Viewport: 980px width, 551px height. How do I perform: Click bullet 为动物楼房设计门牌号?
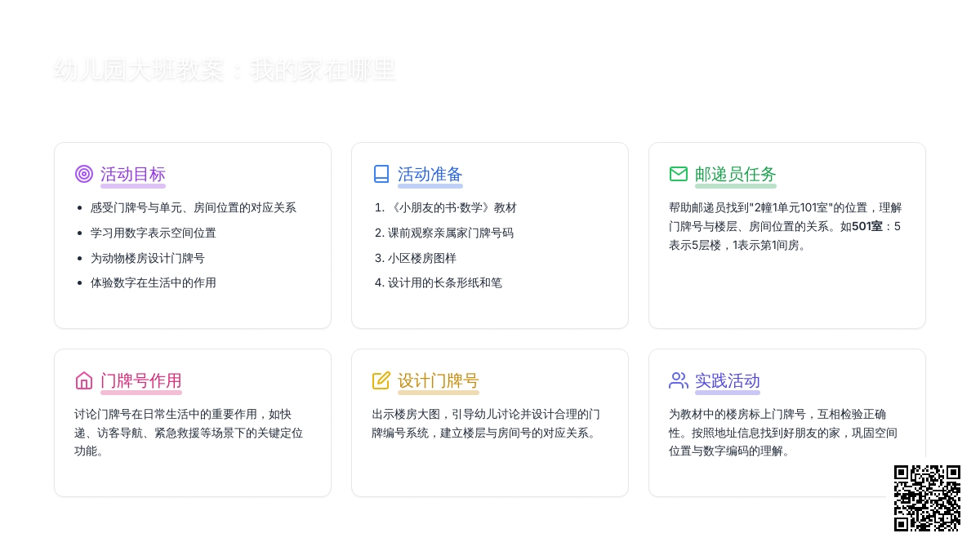tap(148, 258)
